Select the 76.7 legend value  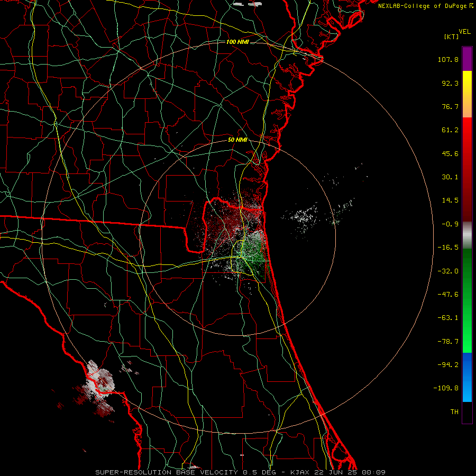coord(450,106)
